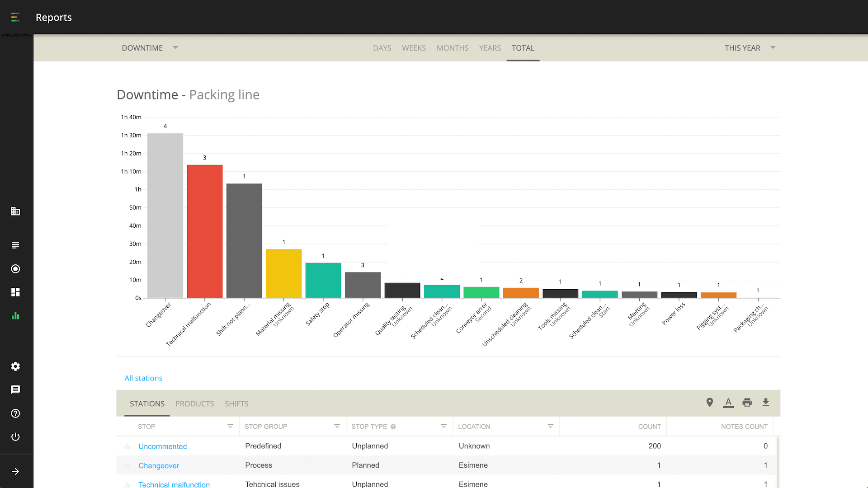
Task: Open the Changeover stop details link
Action: click(x=159, y=465)
